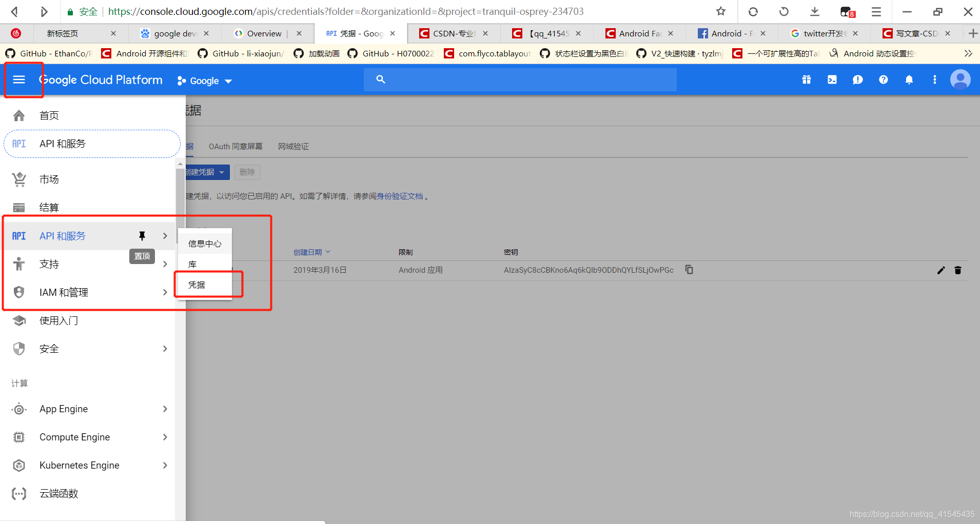Open the com.flyco.tablayout bookmark
The height and width of the screenshot is (524, 980).
tap(487, 53)
